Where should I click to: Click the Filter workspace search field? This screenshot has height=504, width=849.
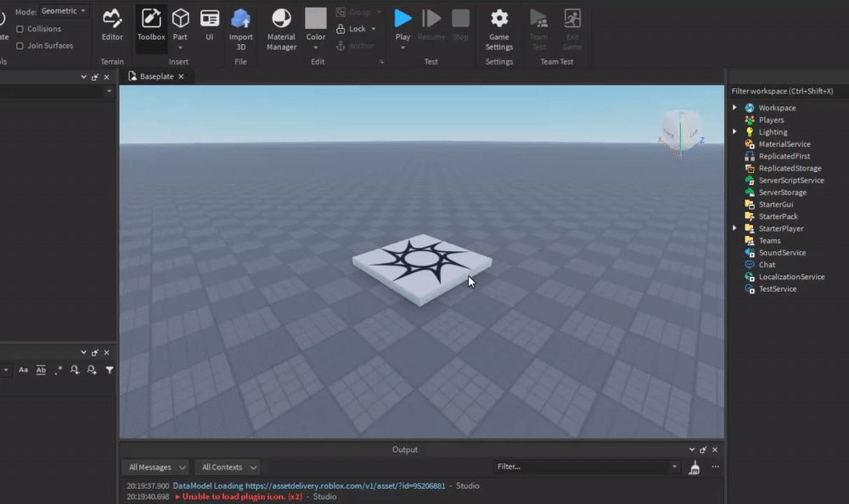coord(789,91)
